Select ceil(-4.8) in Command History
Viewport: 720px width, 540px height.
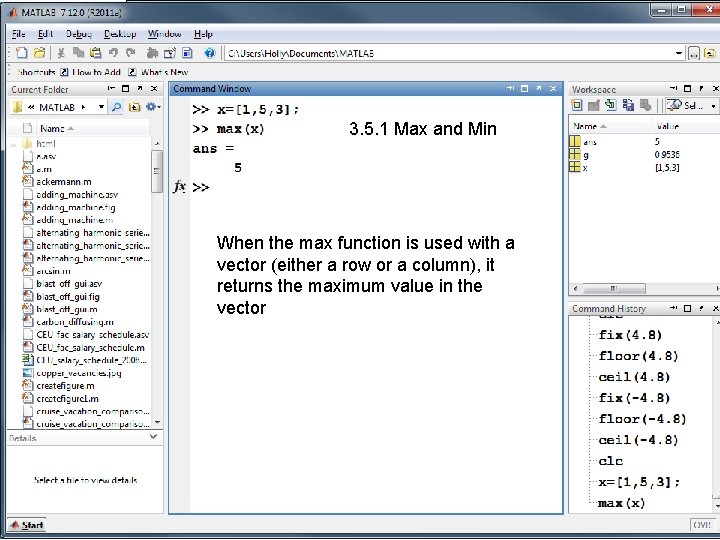tap(638, 440)
